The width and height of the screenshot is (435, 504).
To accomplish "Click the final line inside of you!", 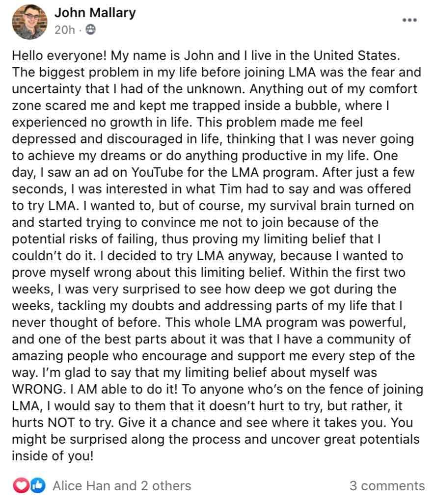I will (53, 456).
